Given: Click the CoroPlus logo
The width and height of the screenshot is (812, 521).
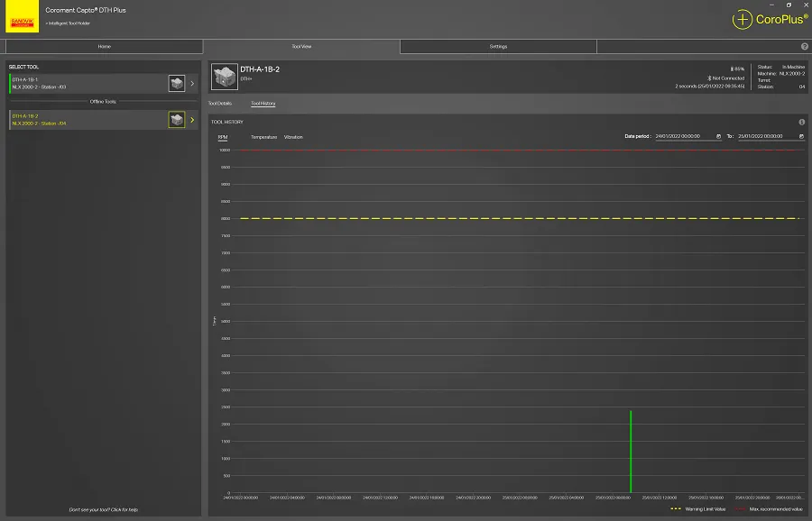Looking at the screenshot, I should pyautogui.click(x=770, y=19).
